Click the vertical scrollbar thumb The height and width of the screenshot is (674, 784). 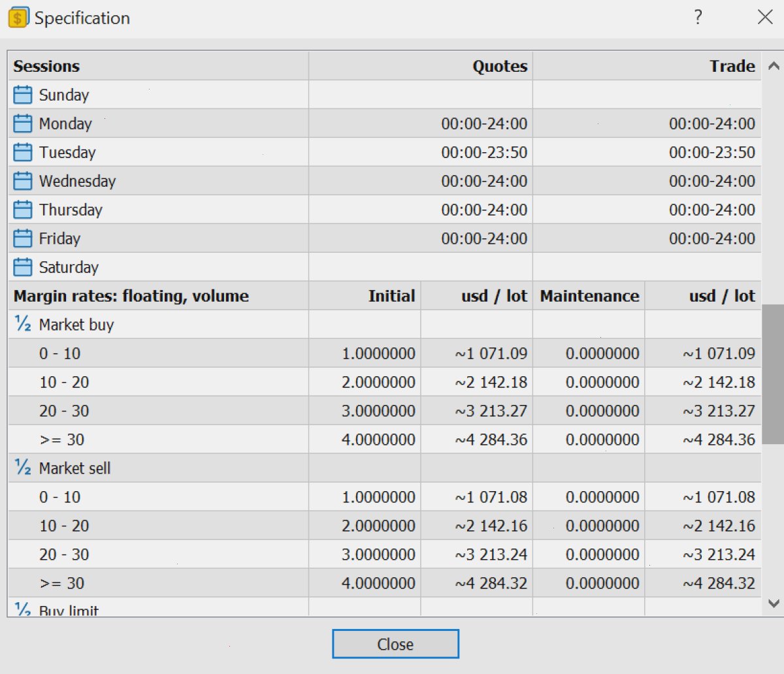coord(773,374)
